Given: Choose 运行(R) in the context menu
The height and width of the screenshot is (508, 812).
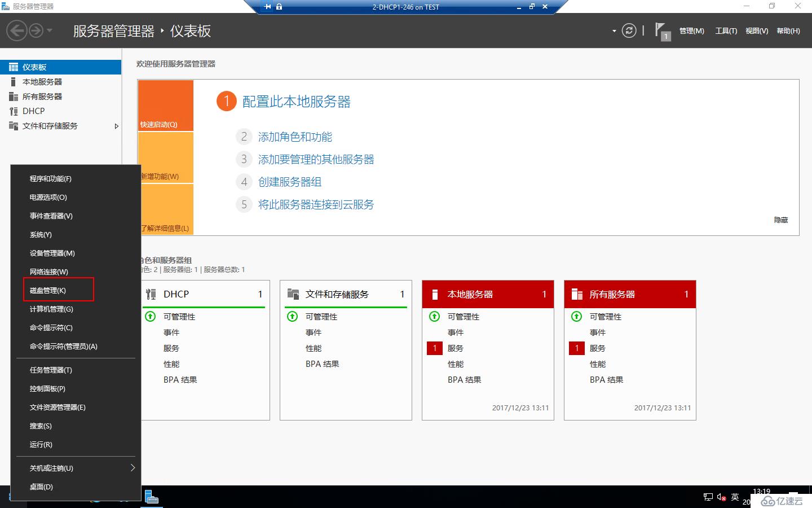Looking at the screenshot, I should (76, 445).
